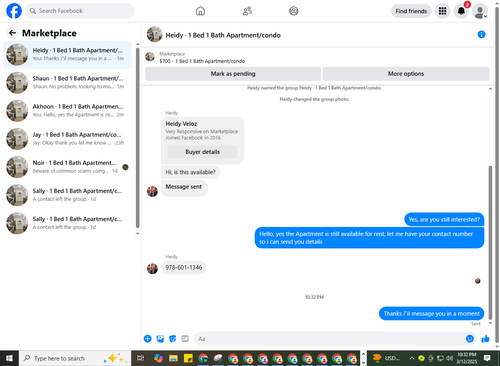Screen dimensions: 500x366
Task: Attach a photo using the image icon
Action: pos(160,339)
